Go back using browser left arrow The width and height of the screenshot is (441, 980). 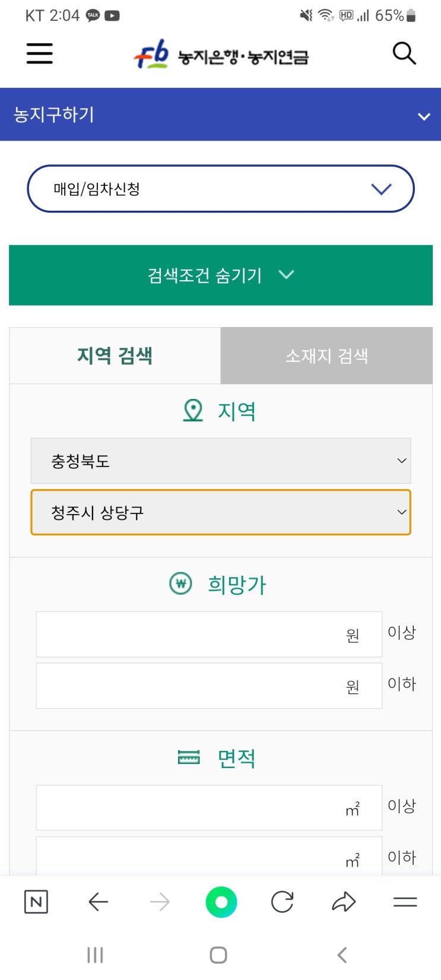98,902
